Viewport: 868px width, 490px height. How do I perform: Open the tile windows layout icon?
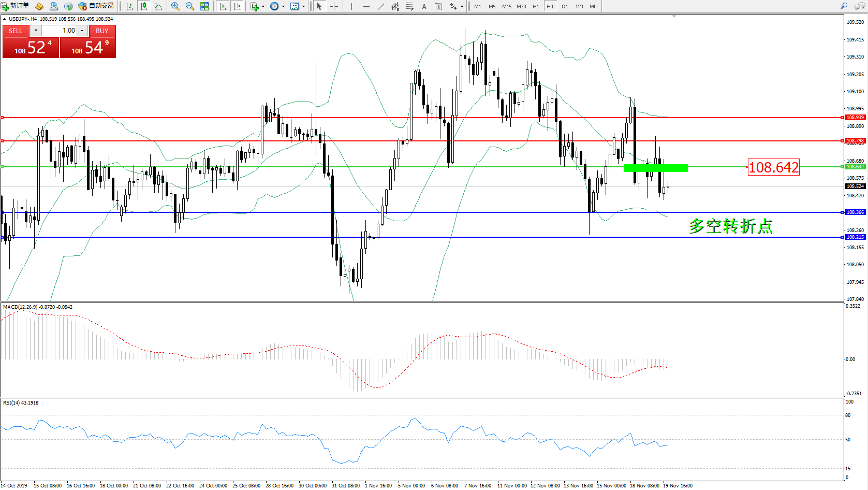204,6
